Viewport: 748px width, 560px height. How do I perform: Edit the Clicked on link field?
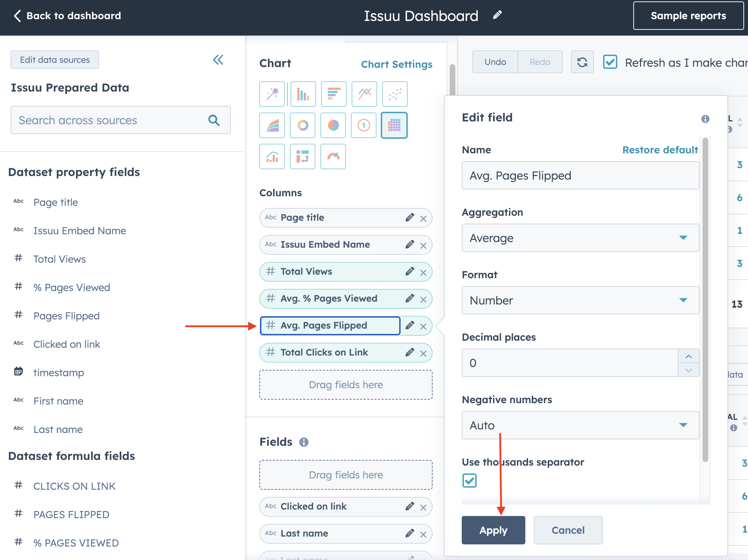tap(410, 506)
